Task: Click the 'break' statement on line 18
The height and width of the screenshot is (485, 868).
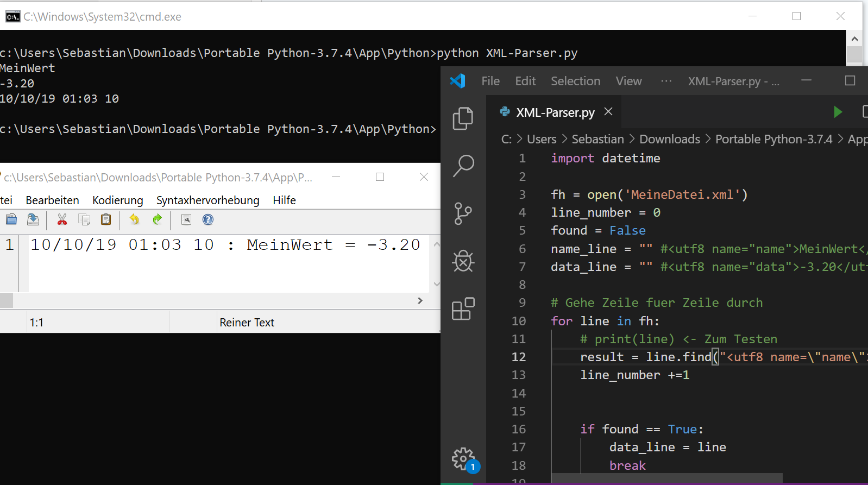Action: tap(627, 465)
